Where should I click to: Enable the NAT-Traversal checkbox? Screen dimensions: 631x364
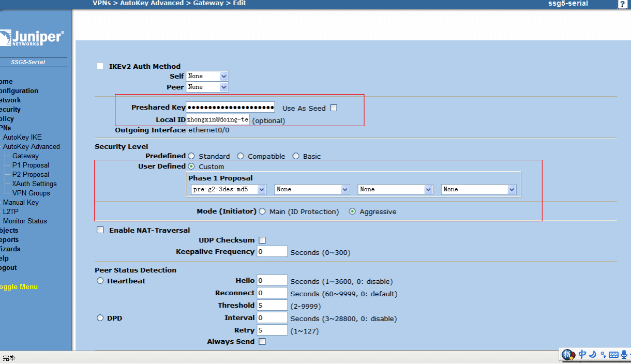coord(100,230)
